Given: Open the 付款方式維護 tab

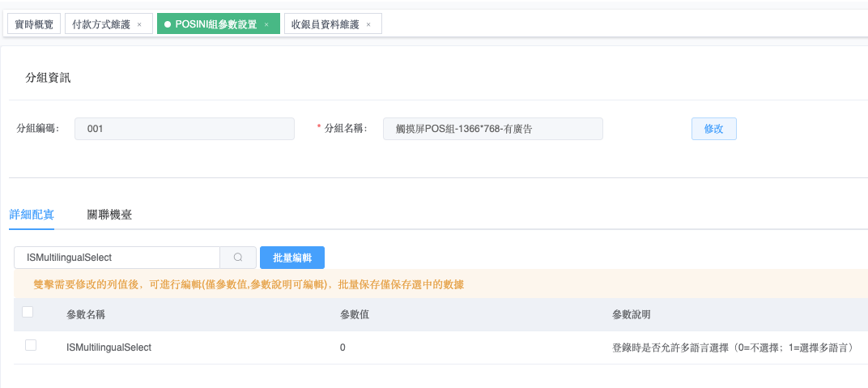Looking at the screenshot, I should pyautogui.click(x=100, y=24).
